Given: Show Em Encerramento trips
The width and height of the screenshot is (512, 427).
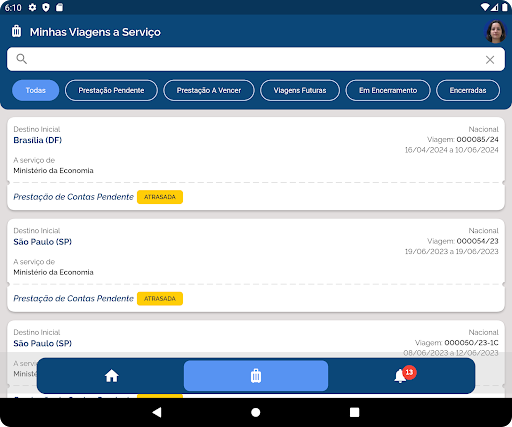Looking at the screenshot, I should (388, 90).
